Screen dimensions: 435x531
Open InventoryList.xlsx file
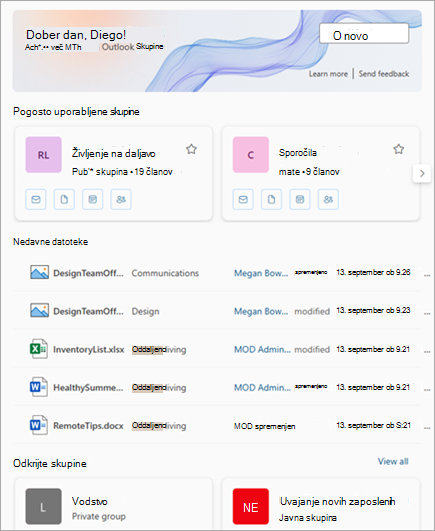pyautogui.click(x=89, y=349)
